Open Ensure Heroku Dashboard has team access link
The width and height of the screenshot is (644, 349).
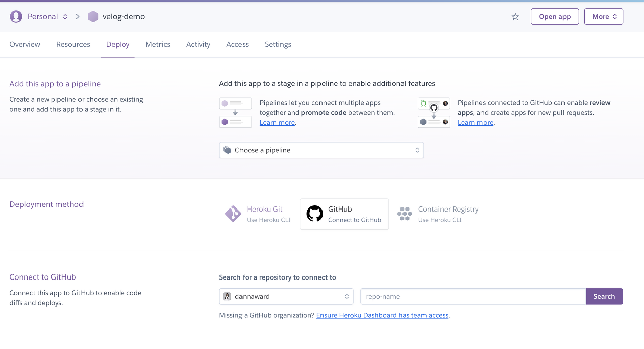382,315
